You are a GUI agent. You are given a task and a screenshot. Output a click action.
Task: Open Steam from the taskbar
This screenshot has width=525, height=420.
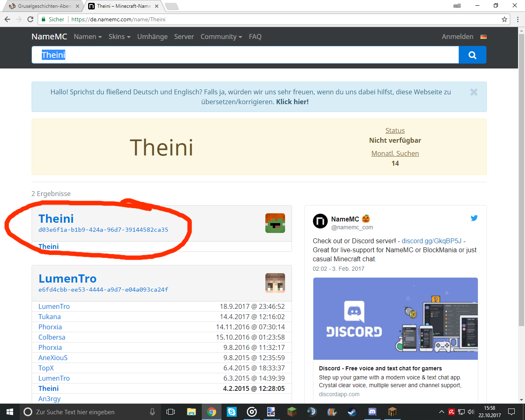point(352,412)
